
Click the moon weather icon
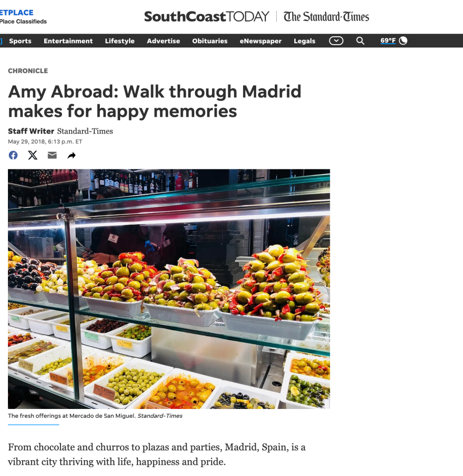[x=403, y=40]
